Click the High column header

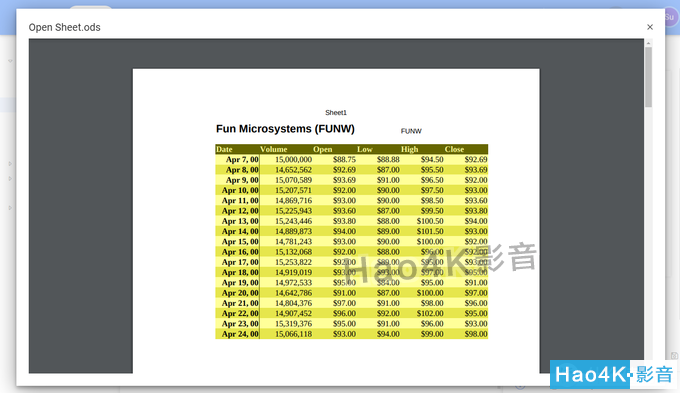coord(409,149)
